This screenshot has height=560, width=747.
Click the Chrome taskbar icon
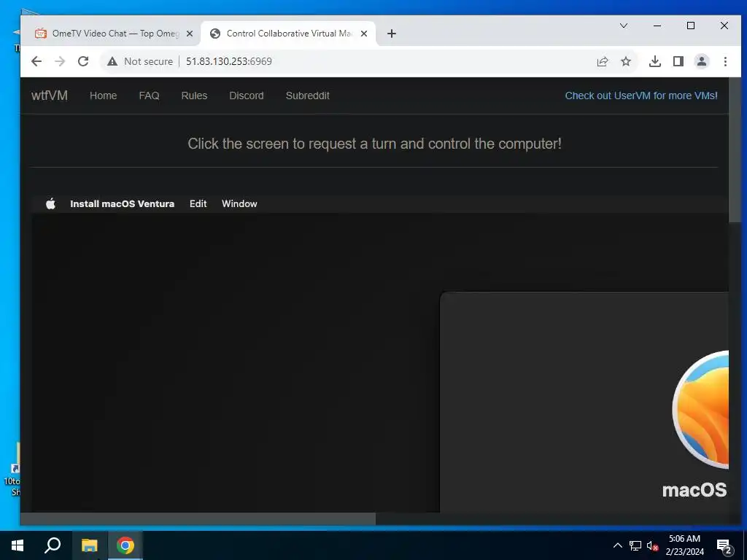(x=125, y=545)
